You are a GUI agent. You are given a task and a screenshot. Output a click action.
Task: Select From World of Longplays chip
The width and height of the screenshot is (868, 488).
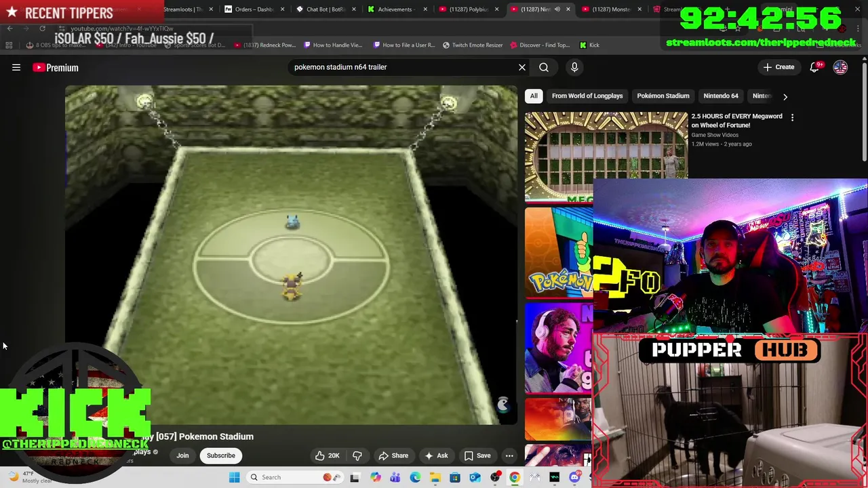pyautogui.click(x=587, y=96)
